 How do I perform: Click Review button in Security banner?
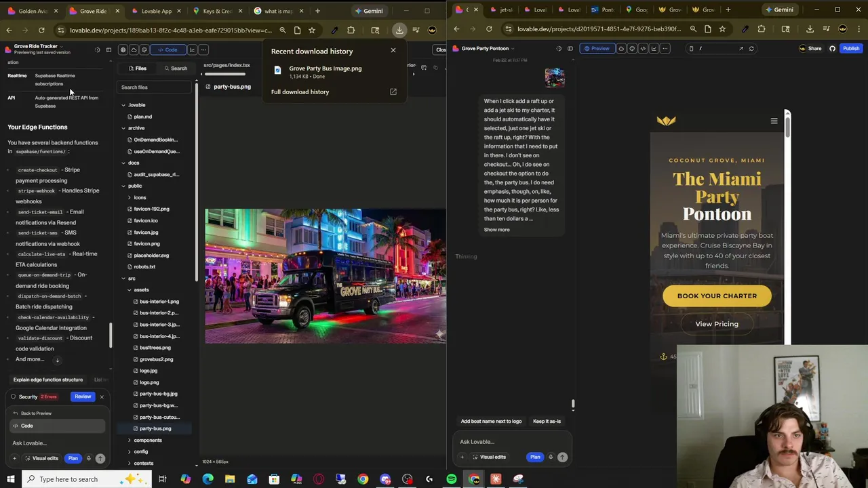point(83,396)
